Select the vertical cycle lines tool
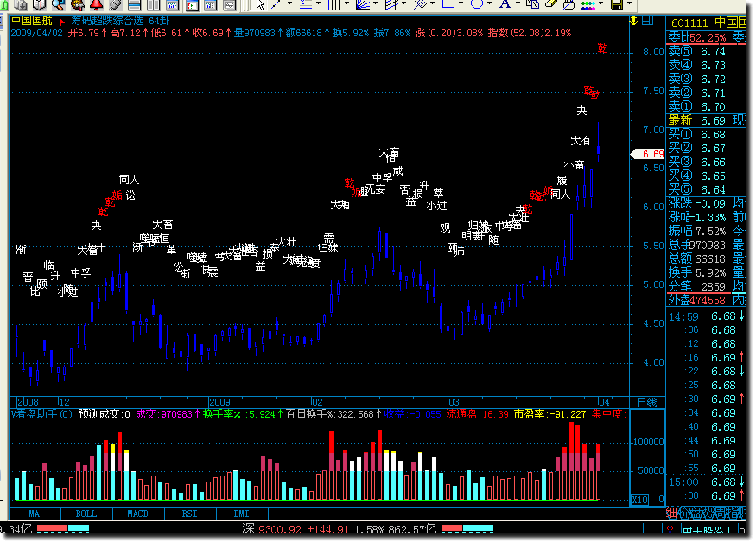This screenshot has width=756, height=543. tap(334, 5)
